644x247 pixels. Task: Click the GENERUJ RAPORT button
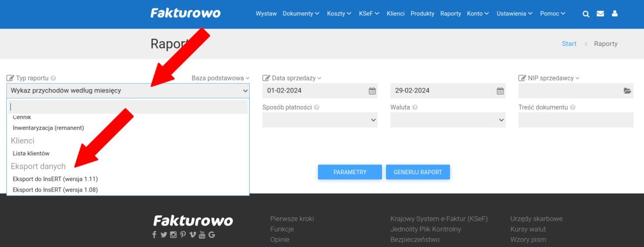pyautogui.click(x=418, y=172)
